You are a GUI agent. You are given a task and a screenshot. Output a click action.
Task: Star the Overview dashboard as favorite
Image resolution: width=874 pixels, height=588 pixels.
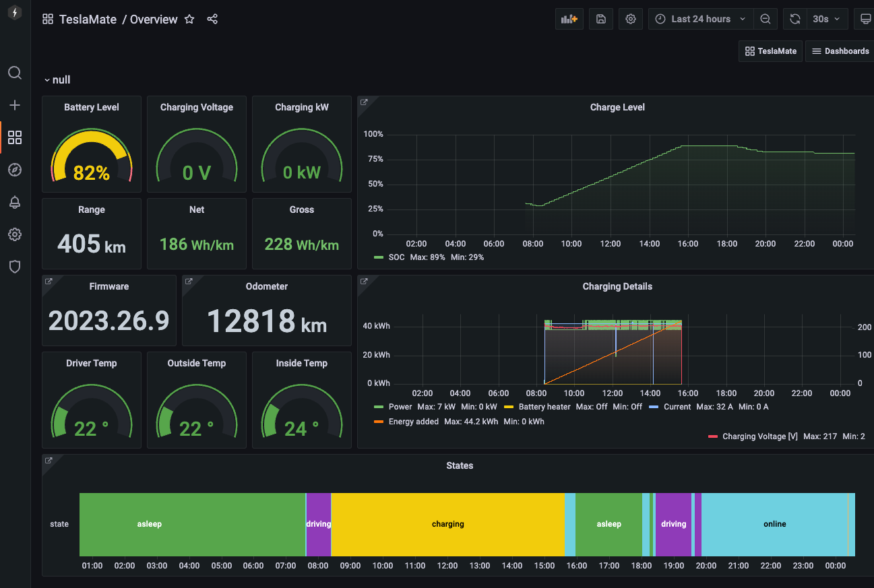pyautogui.click(x=189, y=20)
